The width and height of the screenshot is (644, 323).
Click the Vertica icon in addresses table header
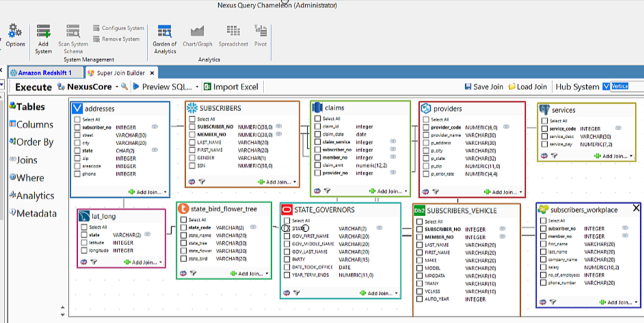click(77, 109)
